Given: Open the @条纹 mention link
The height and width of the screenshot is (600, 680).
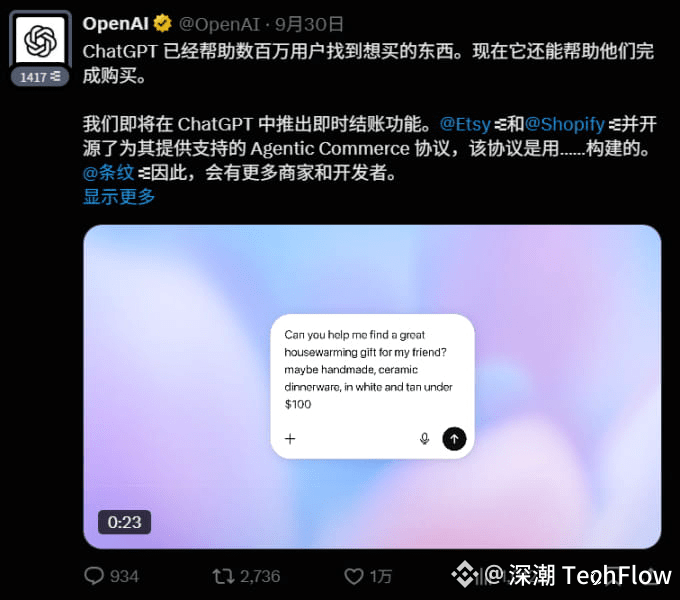Looking at the screenshot, I should (108, 173).
